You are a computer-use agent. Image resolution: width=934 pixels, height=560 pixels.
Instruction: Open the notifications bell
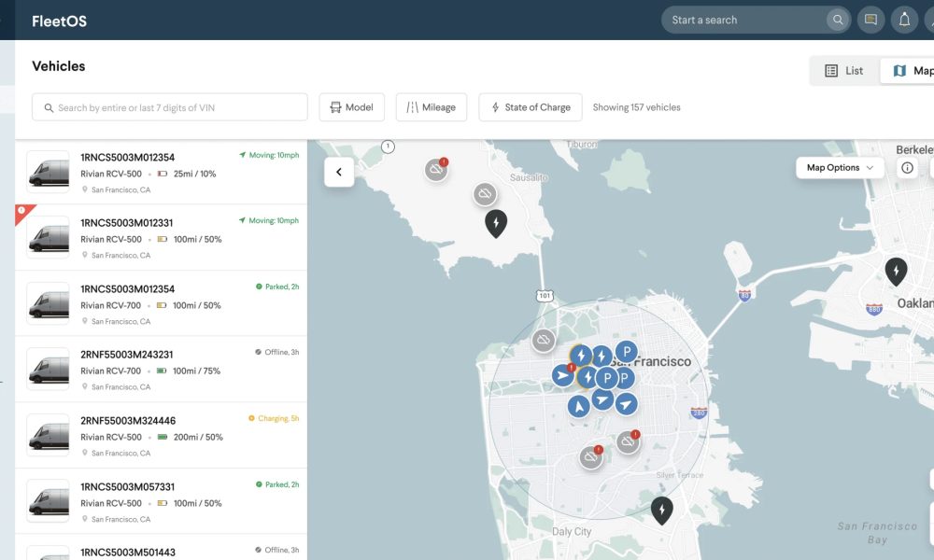904,21
